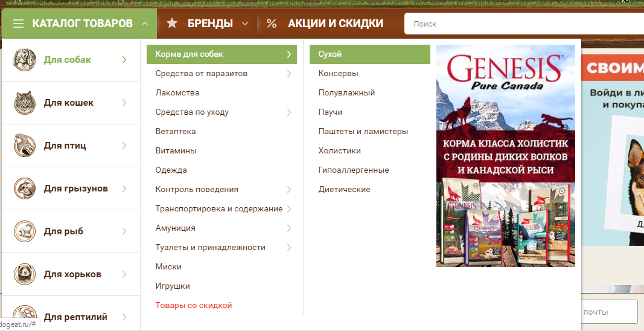Select Консервы dog food type
Image resolution: width=644 pixels, height=331 pixels.
(338, 74)
